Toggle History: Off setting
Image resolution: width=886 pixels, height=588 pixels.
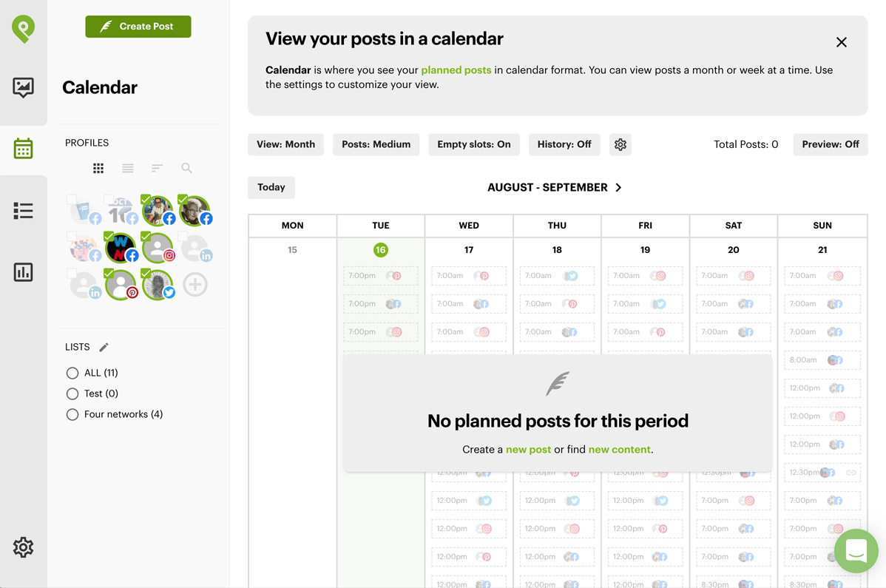564,145
